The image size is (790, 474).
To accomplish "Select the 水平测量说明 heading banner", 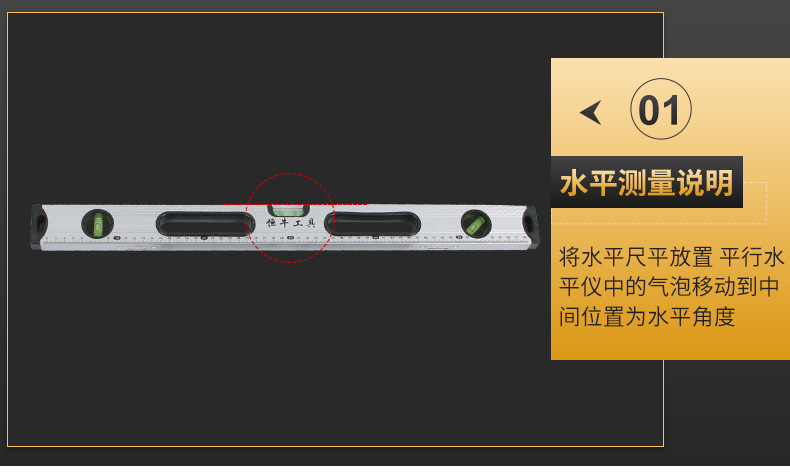I will pyautogui.click(x=646, y=182).
